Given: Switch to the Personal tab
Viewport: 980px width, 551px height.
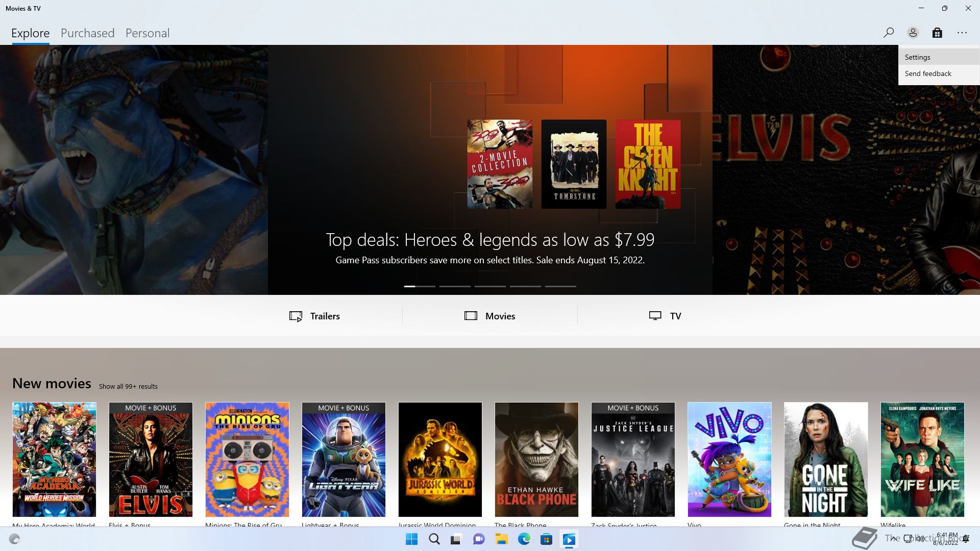Looking at the screenshot, I should (x=148, y=33).
